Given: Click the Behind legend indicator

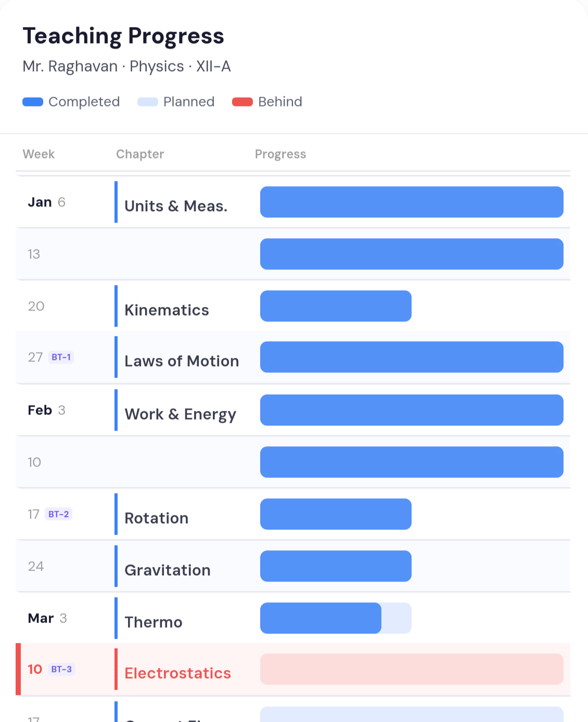Looking at the screenshot, I should coord(243,102).
